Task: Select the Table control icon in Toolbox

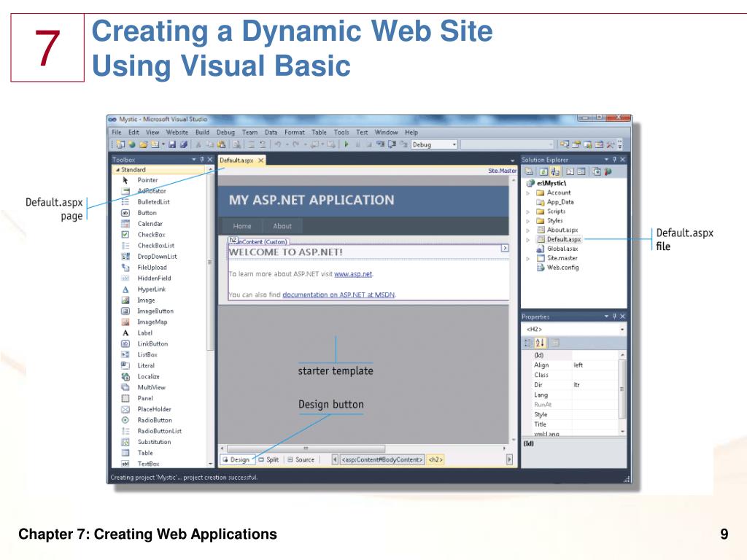Action: [125, 453]
